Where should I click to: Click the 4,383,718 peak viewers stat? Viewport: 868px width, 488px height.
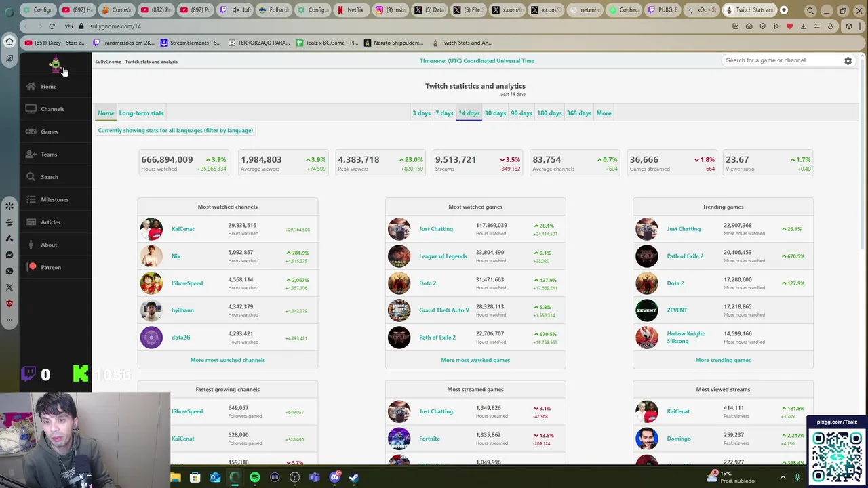[x=379, y=163]
